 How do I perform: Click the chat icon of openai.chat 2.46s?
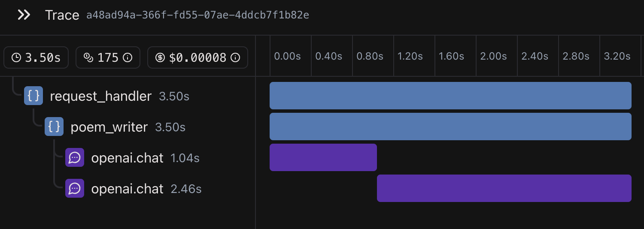pyautogui.click(x=75, y=188)
